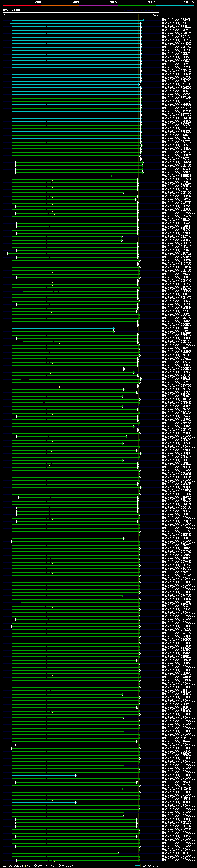Click hit label UniRef100_B6JXL3
Image resolution: width=197 pixels, height=868 pixels.
pyautogui.click(x=177, y=332)
